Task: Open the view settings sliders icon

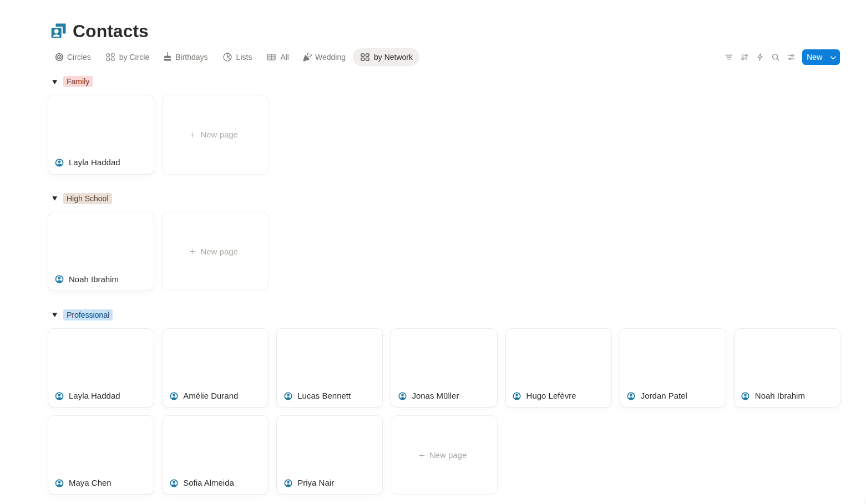Action: [x=791, y=57]
